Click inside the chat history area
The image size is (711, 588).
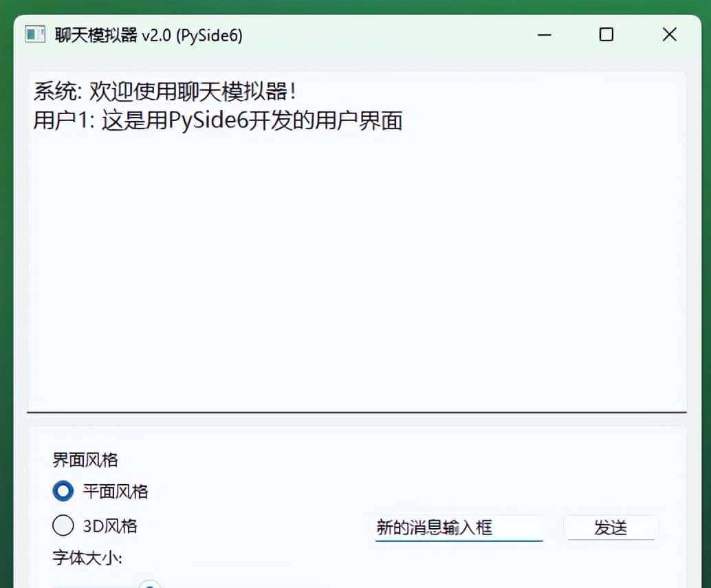coord(358,261)
